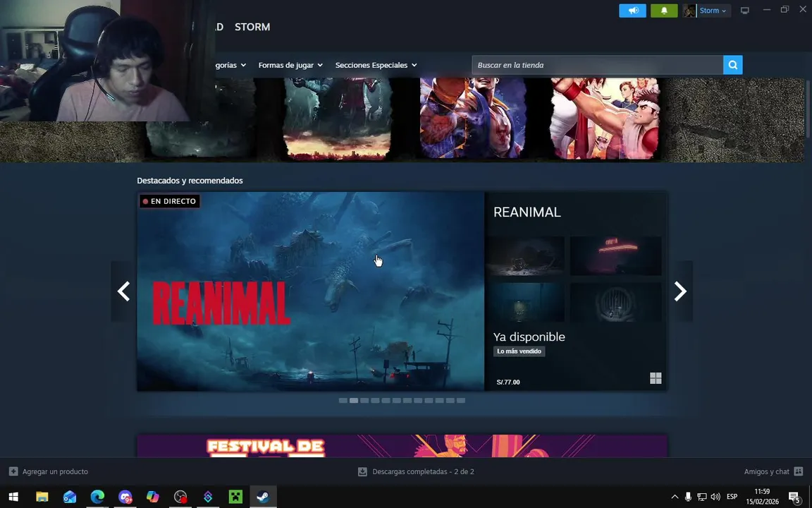Viewport: 812px width, 508px height.
Task: Open the Windows Start menu
Action: pyautogui.click(x=13, y=497)
